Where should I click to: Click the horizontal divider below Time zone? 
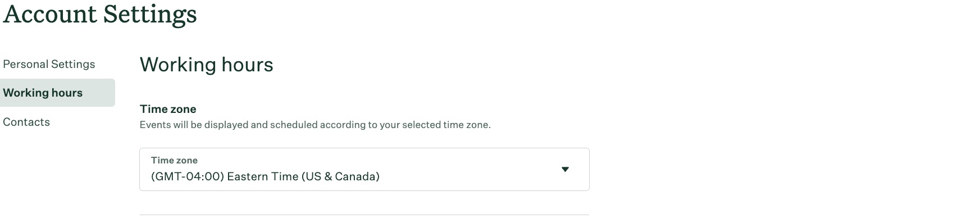coord(364,215)
